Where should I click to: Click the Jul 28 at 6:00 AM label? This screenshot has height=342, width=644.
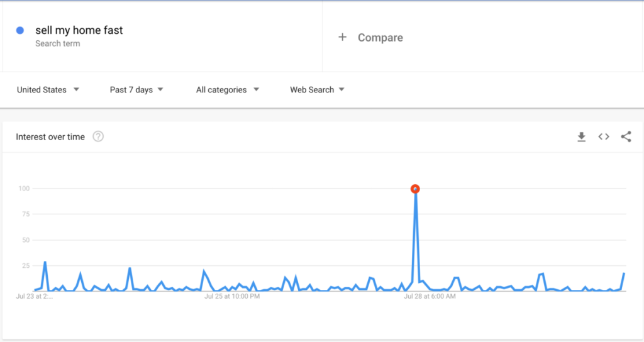pos(430,296)
